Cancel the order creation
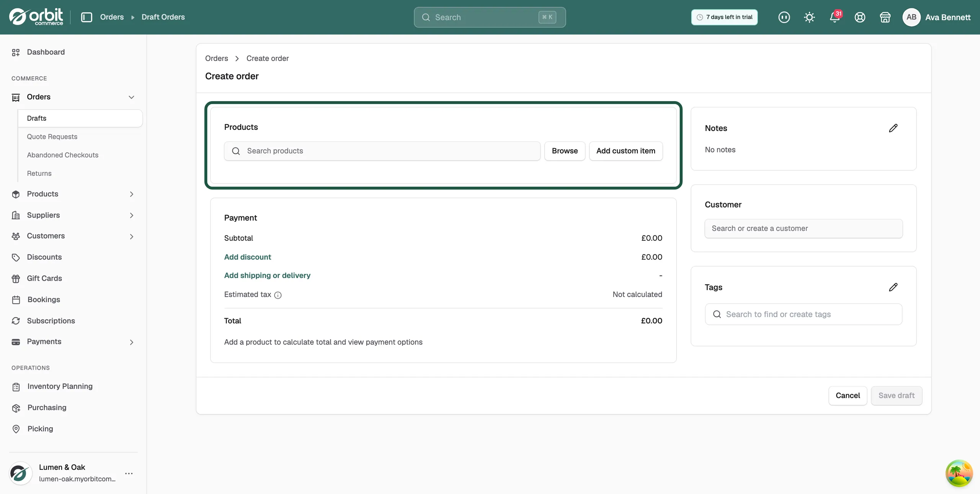Screen dimensions: 980x494 (x=848, y=396)
